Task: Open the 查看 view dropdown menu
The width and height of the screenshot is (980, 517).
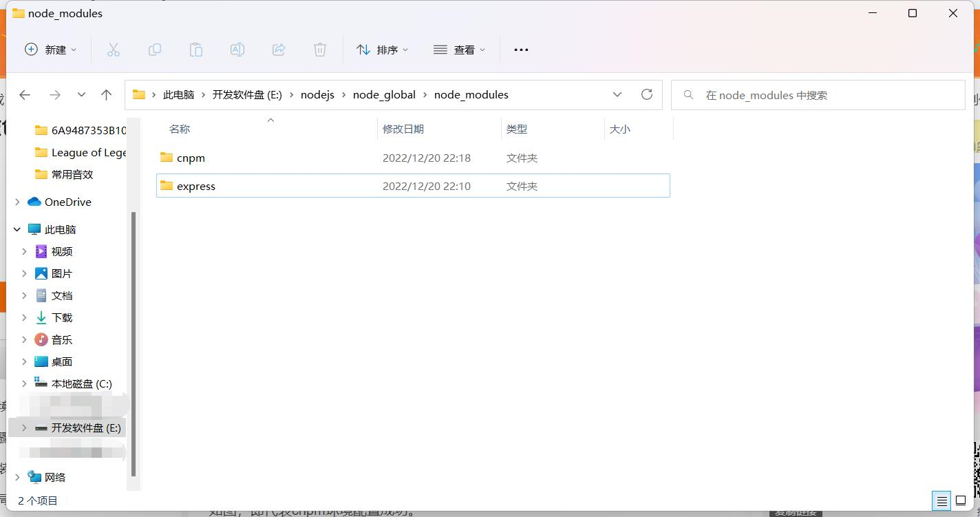Action: point(459,50)
